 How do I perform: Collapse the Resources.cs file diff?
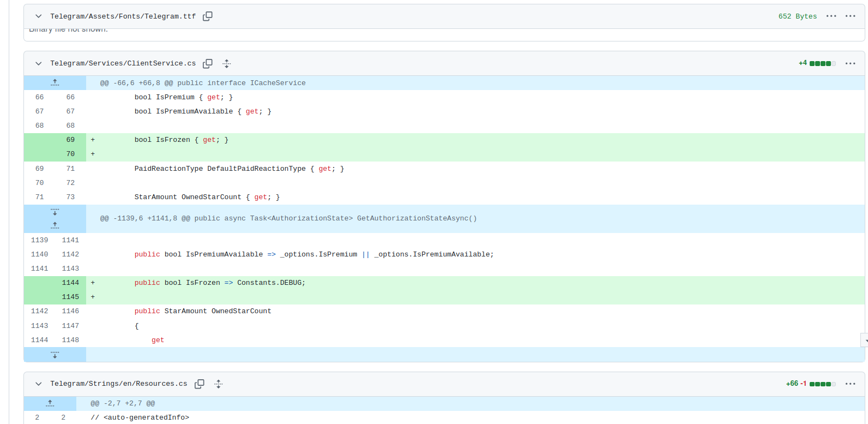coord(39,384)
